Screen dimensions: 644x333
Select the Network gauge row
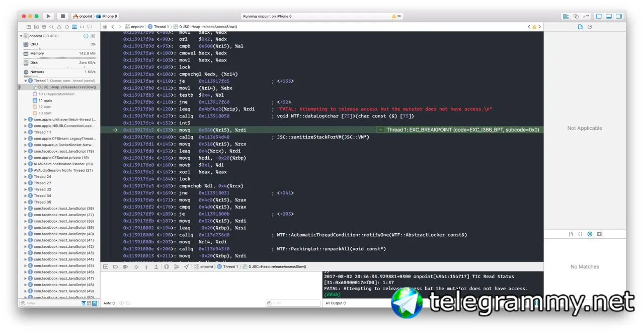point(59,72)
